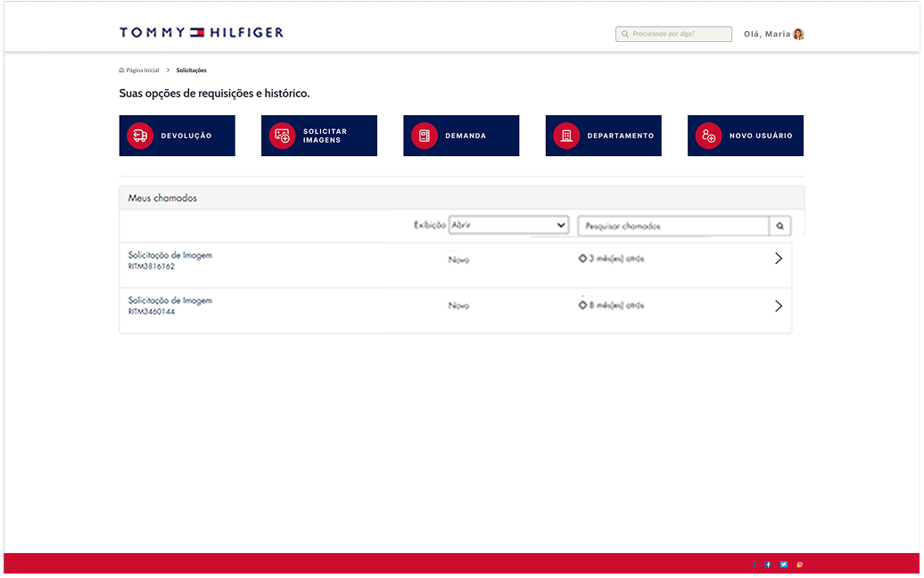Open the Facebook icon in footer

[x=768, y=565]
